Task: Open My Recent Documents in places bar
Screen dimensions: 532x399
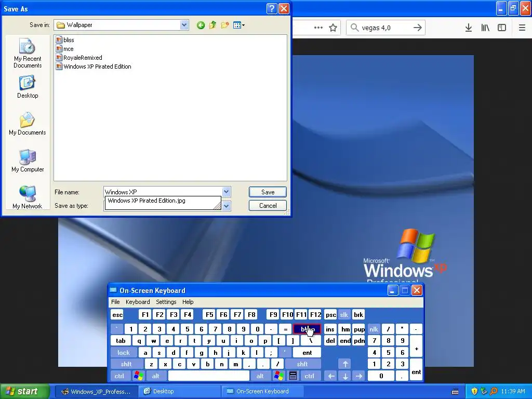Action: [x=28, y=54]
